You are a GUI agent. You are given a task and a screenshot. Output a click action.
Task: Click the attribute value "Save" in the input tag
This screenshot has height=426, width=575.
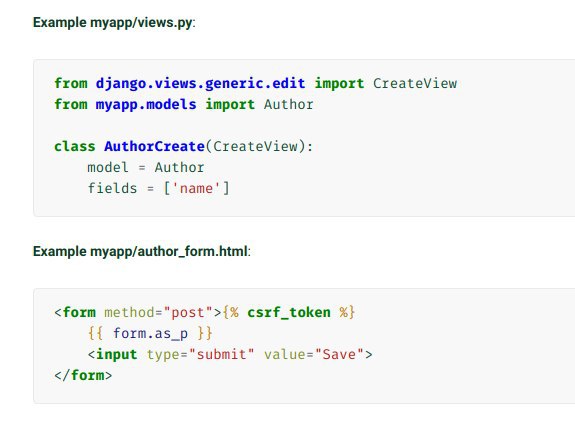coord(339,354)
